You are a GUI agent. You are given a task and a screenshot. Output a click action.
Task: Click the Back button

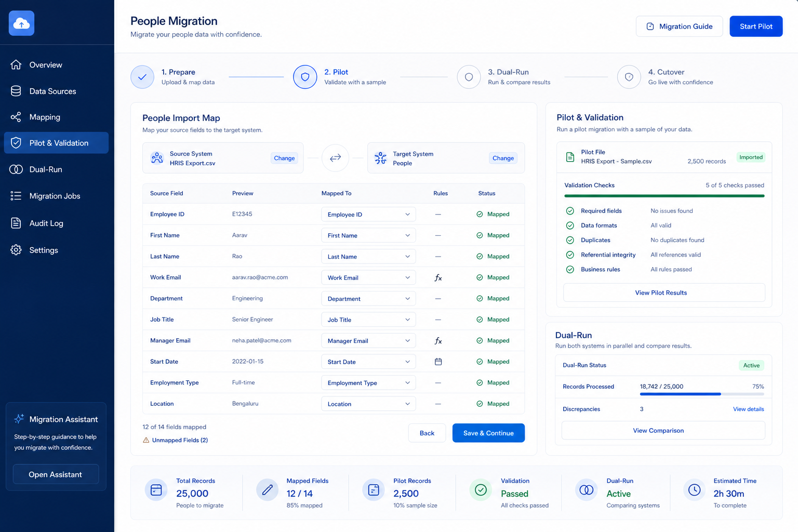[x=427, y=433]
